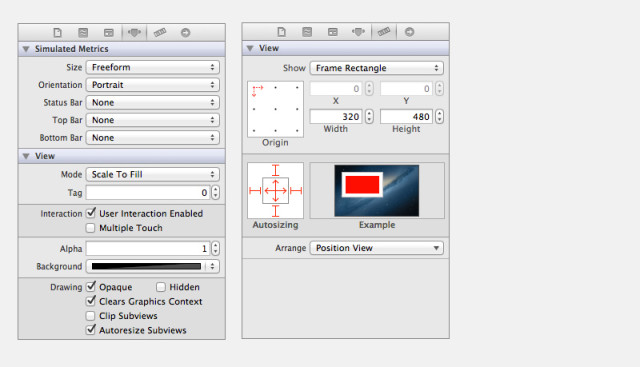Image resolution: width=640 pixels, height=367 pixels.
Task: Click the X position field
Action: [336, 89]
